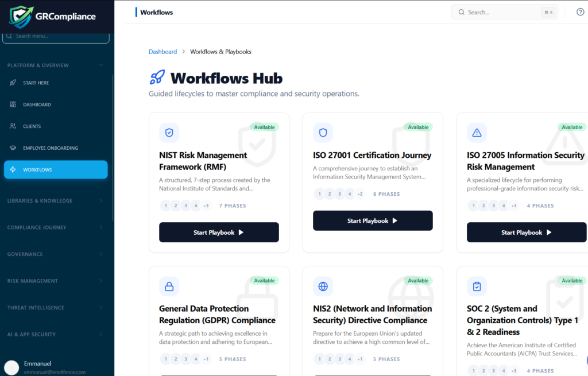
Task: Expand the Risk Management sidebar section
Action: coord(55,281)
